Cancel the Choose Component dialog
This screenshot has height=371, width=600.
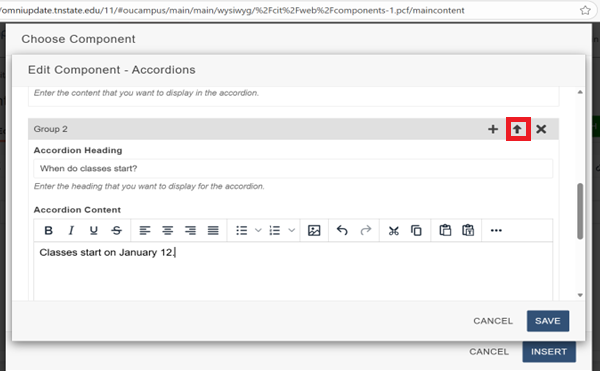tap(489, 351)
